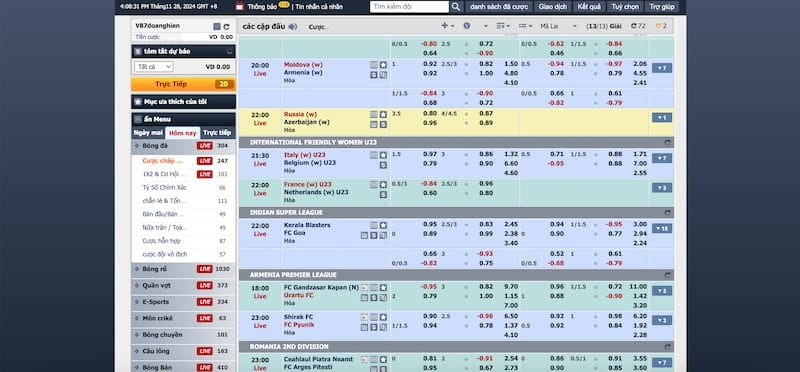Select the Trực tiếp tab in menu
The image size is (800, 372).
pyautogui.click(x=217, y=133)
